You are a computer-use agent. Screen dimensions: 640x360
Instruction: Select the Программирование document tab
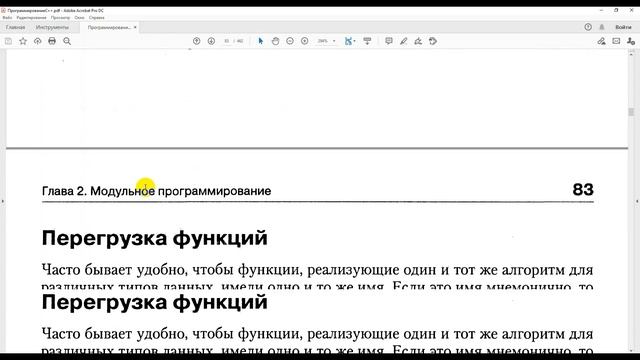coord(109,27)
